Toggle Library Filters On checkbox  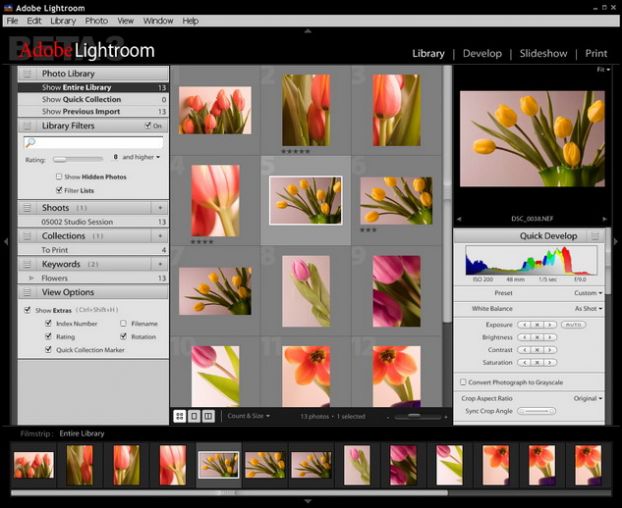[x=148, y=126]
